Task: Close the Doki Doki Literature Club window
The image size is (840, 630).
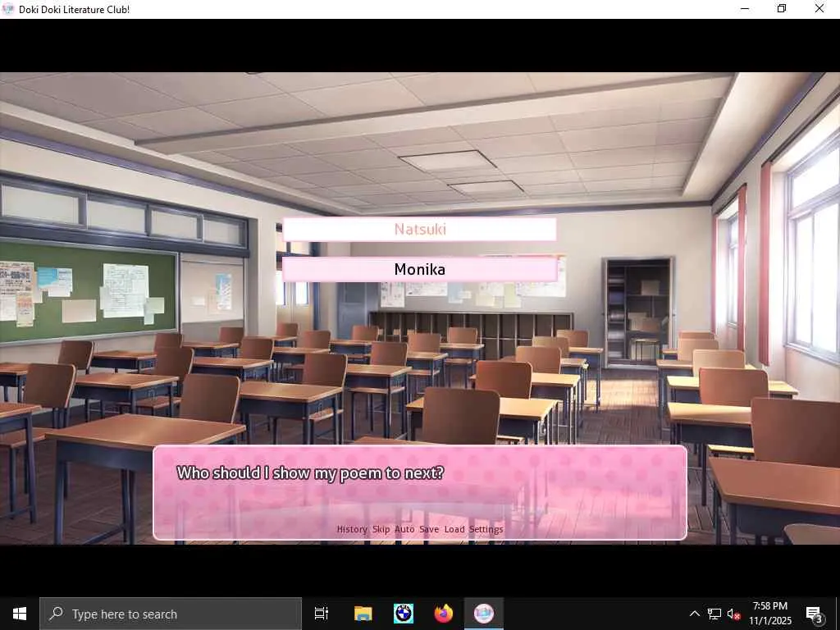Action: coord(819,9)
